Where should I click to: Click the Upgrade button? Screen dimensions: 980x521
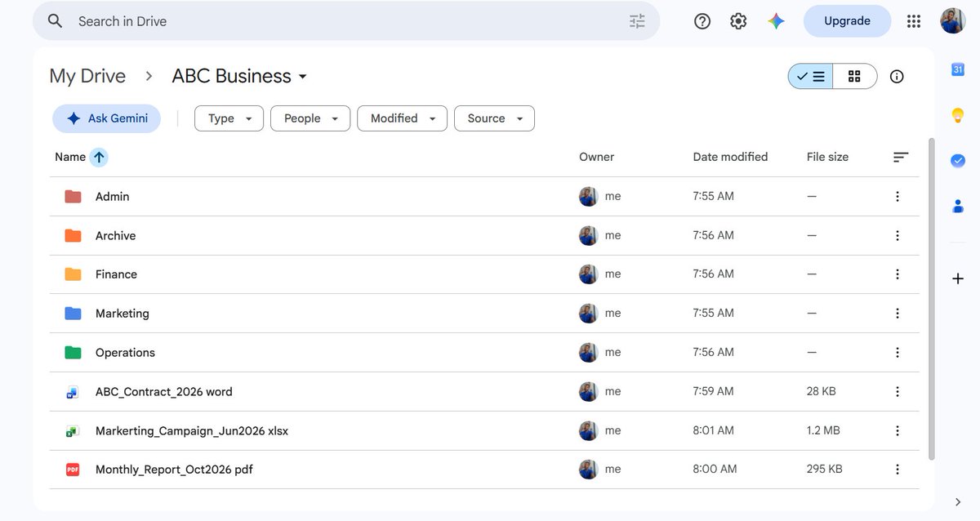point(847,21)
